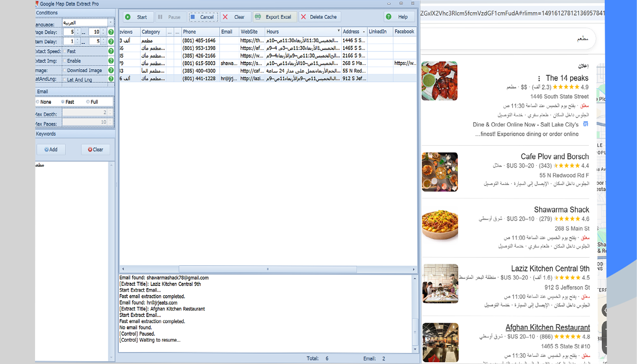
Task: Click log line '[Control] Waiting to resume...'
Action: coord(150,340)
